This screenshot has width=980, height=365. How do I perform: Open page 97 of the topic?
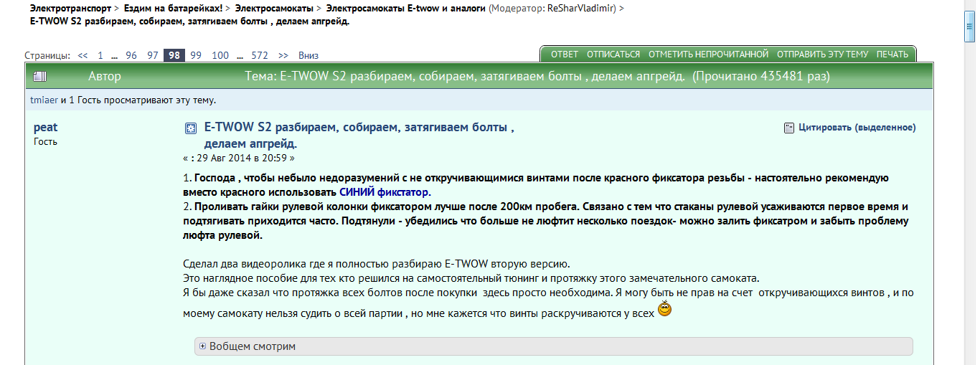(152, 55)
